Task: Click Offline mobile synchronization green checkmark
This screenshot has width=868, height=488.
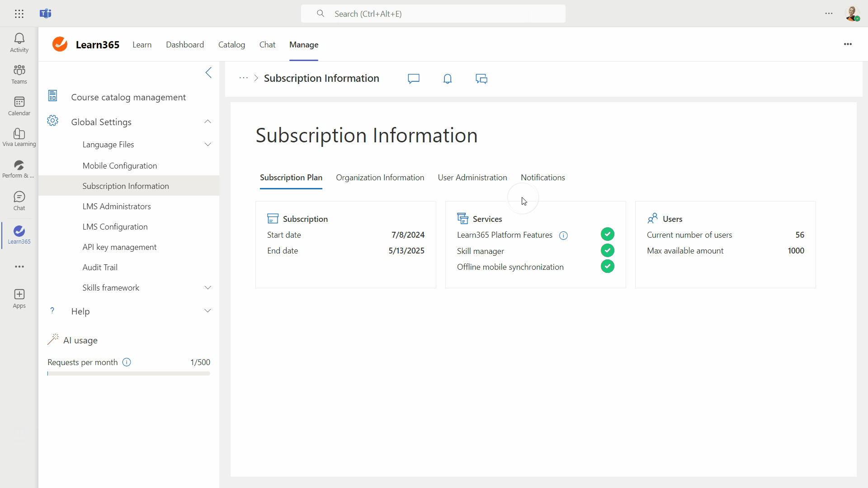Action: coord(607,267)
